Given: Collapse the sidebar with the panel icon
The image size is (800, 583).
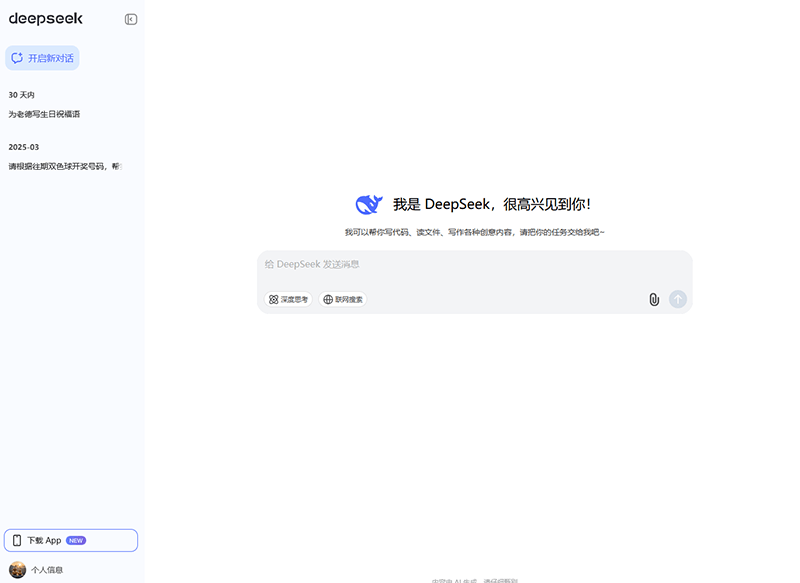Looking at the screenshot, I should (131, 19).
